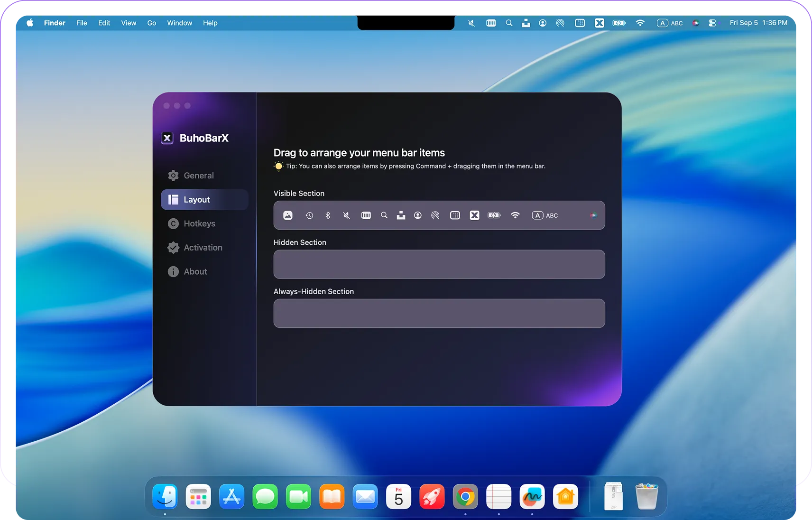Viewport: 812px width, 520px height.
Task: Click the Photos image icon in Visible Section
Action: (288, 215)
